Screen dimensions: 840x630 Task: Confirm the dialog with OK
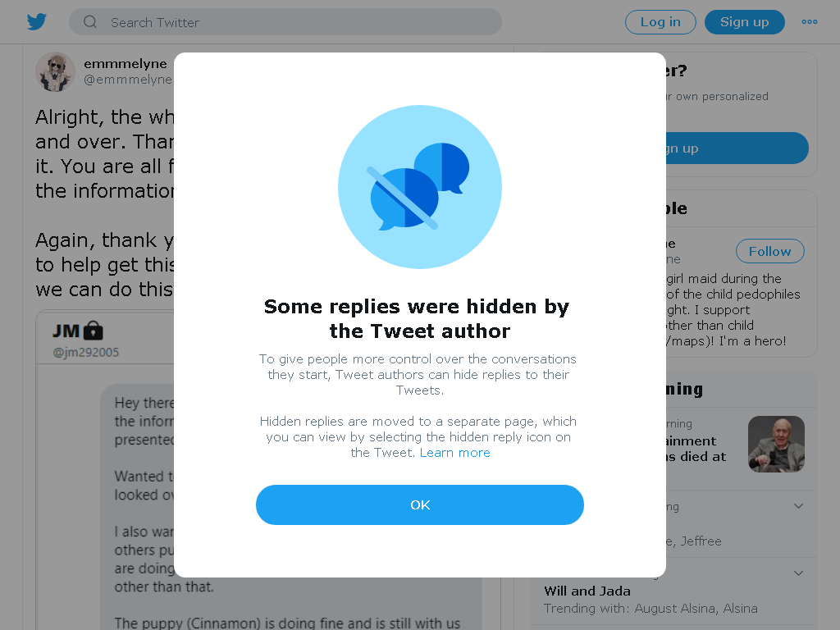419,504
